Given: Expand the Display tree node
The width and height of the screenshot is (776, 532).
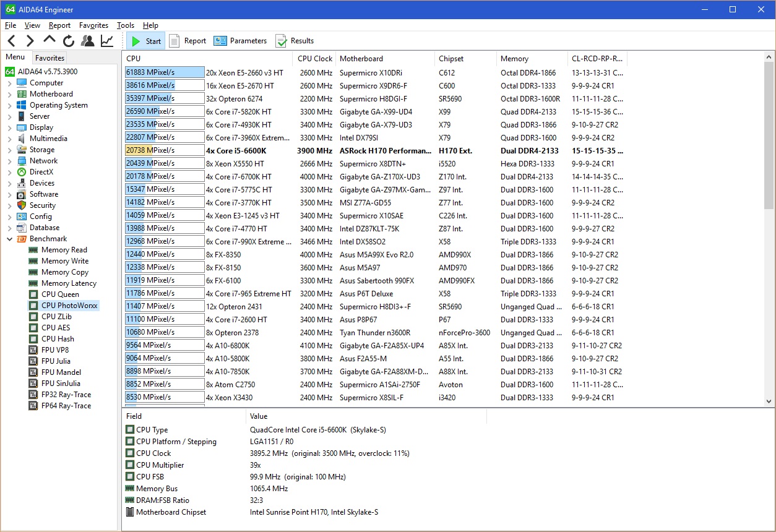Looking at the screenshot, I should pos(10,127).
